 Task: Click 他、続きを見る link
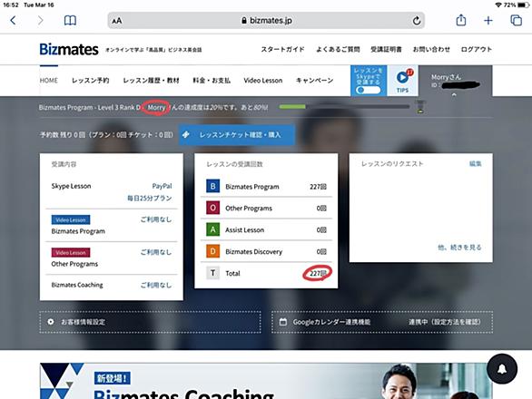pyautogui.click(x=459, y=248)
